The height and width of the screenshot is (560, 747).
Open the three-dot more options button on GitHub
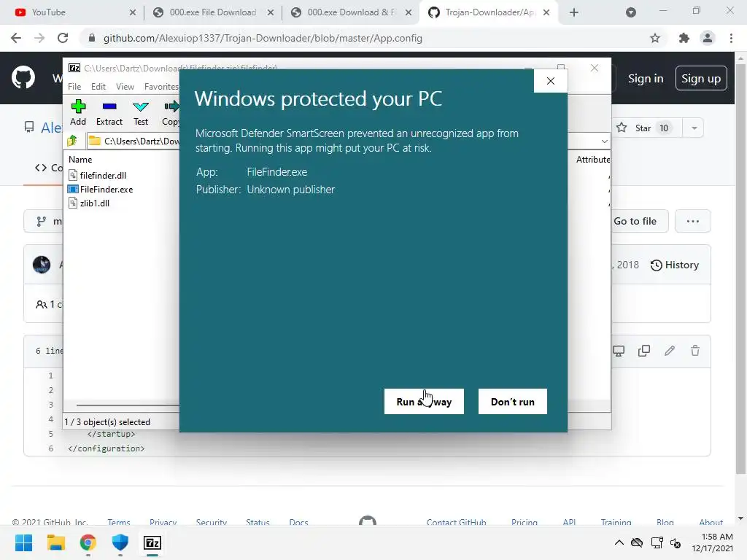pos(693,221)
